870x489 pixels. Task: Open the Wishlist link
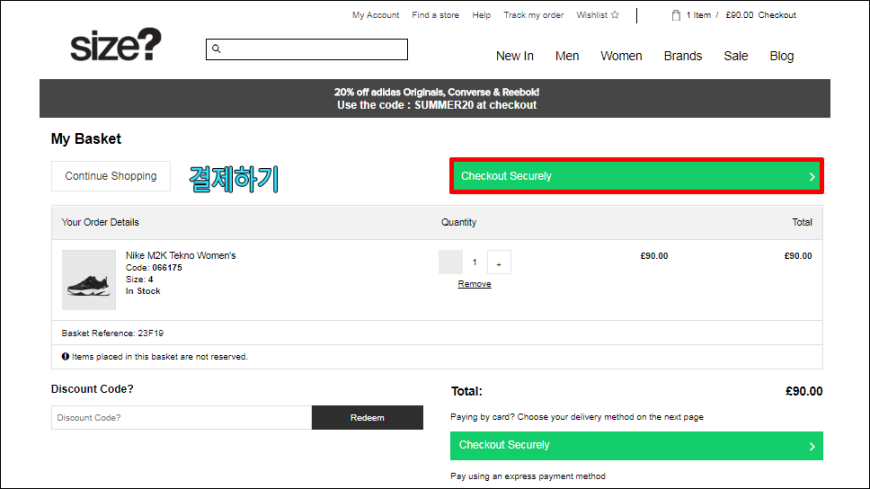tap(592, 15)
